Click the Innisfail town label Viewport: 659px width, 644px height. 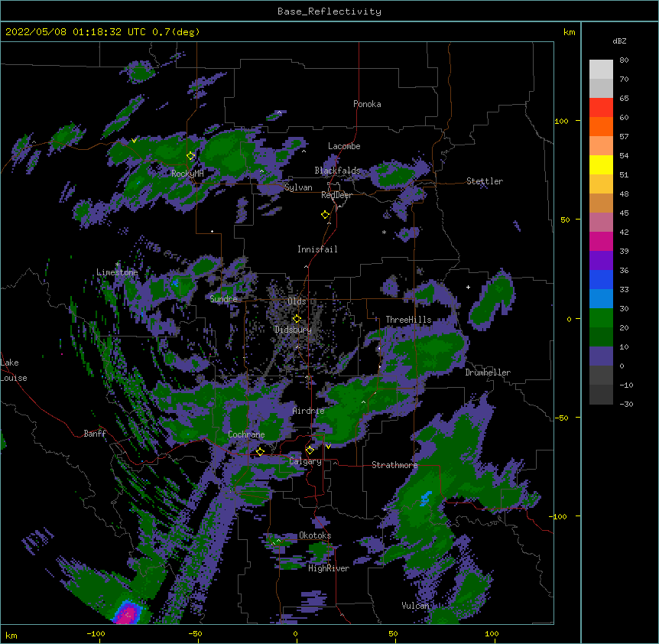tap(317, 249)
